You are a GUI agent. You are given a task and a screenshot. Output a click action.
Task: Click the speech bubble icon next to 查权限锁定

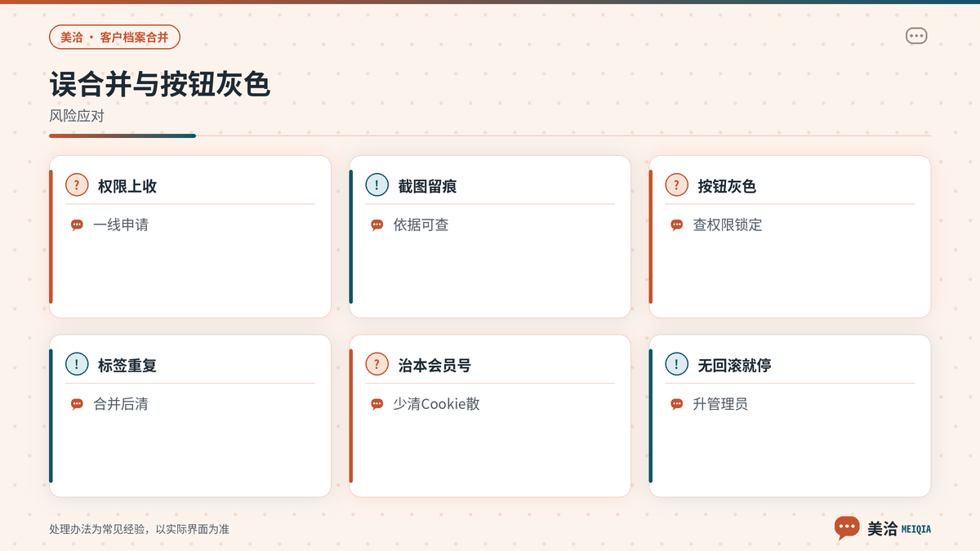point(676,225)
